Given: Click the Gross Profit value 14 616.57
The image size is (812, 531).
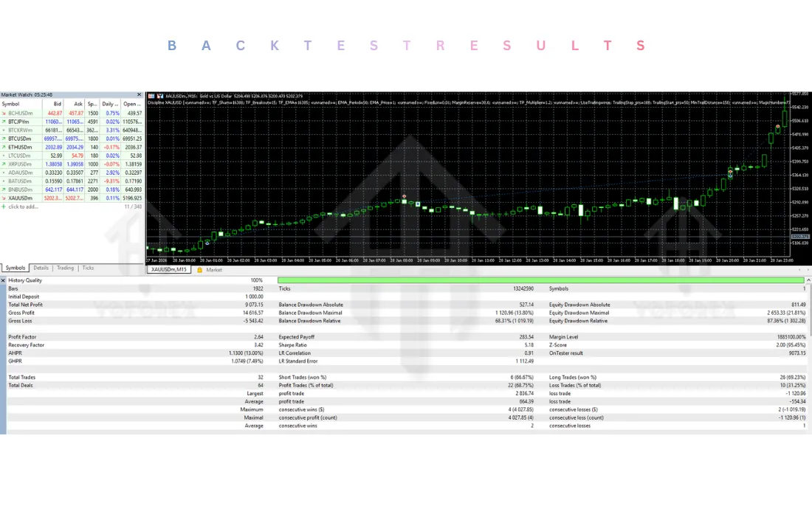Looking at the screenshot, I should pyautogui.click(x=252, y=313).
